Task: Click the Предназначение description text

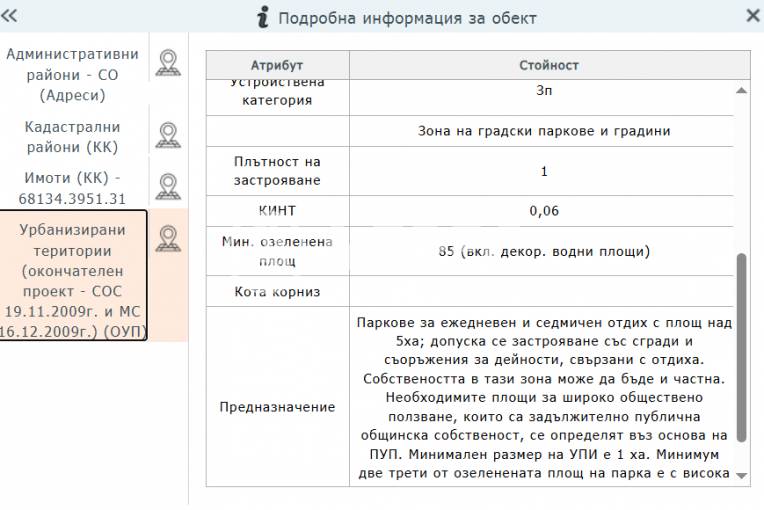Action: 542,397
